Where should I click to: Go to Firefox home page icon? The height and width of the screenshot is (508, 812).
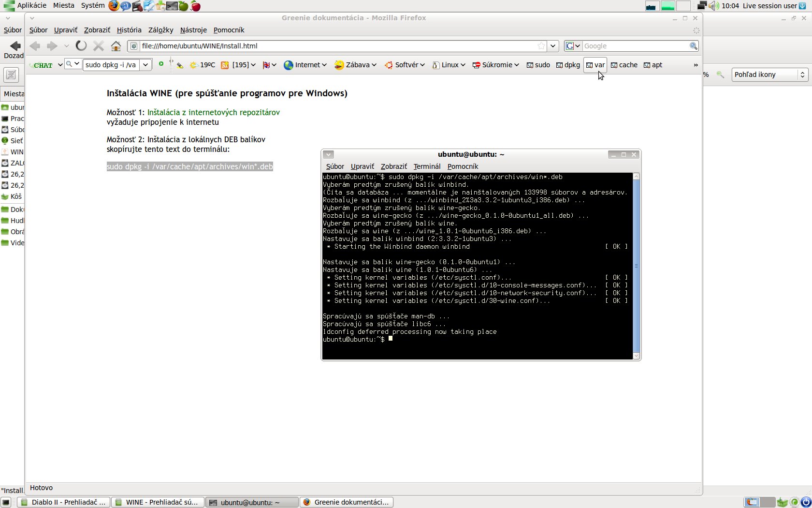(116, 46)
